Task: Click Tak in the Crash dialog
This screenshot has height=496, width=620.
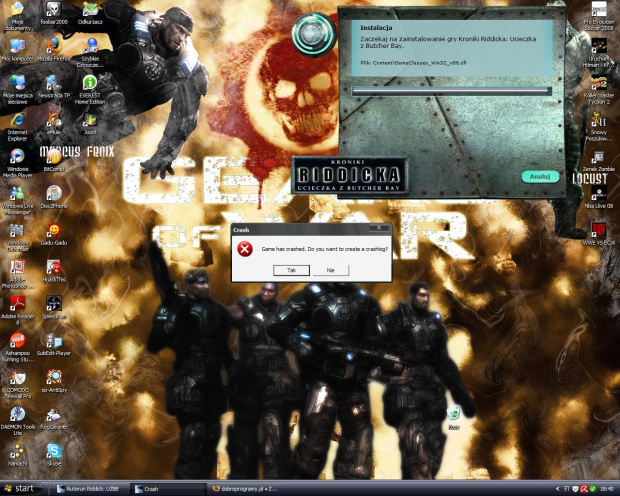Action: click(291, 270)
